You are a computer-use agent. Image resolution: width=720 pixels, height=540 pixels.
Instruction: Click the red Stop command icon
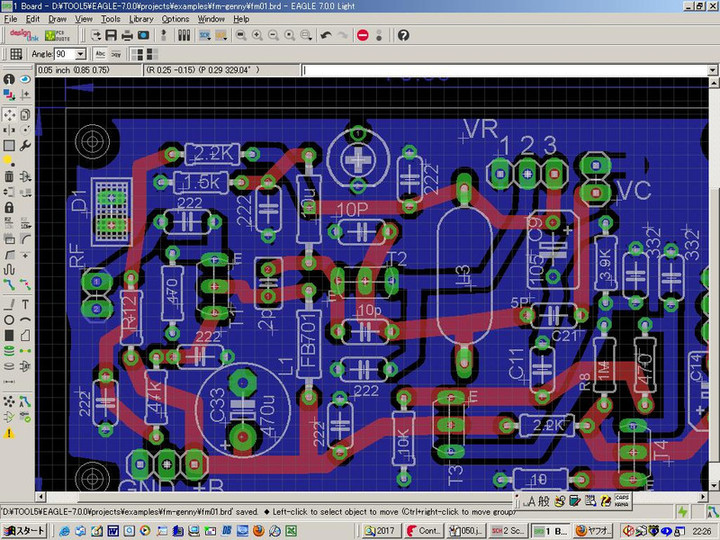tap(362, 35)
